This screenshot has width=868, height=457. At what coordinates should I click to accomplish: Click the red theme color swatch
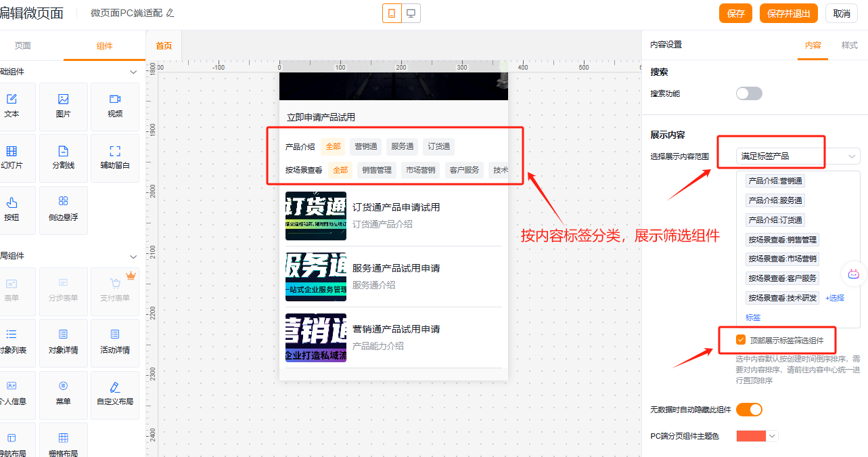coord(751,437)
